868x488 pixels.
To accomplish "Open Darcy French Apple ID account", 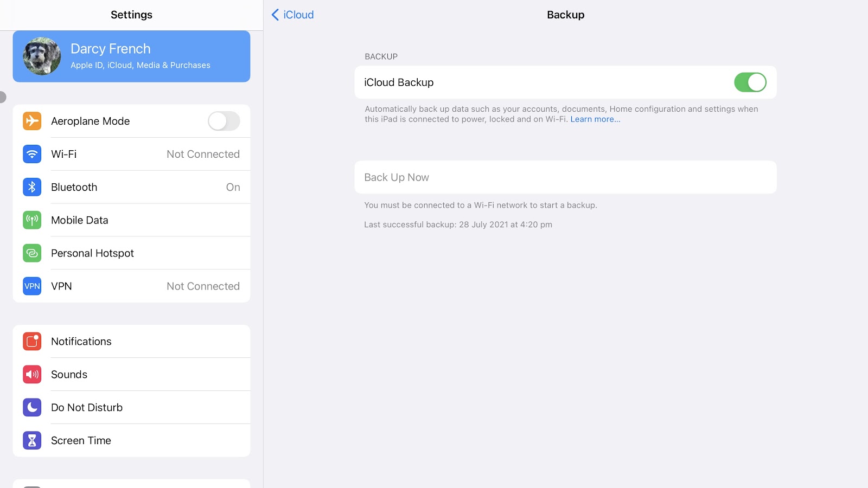I will [131, 56].
